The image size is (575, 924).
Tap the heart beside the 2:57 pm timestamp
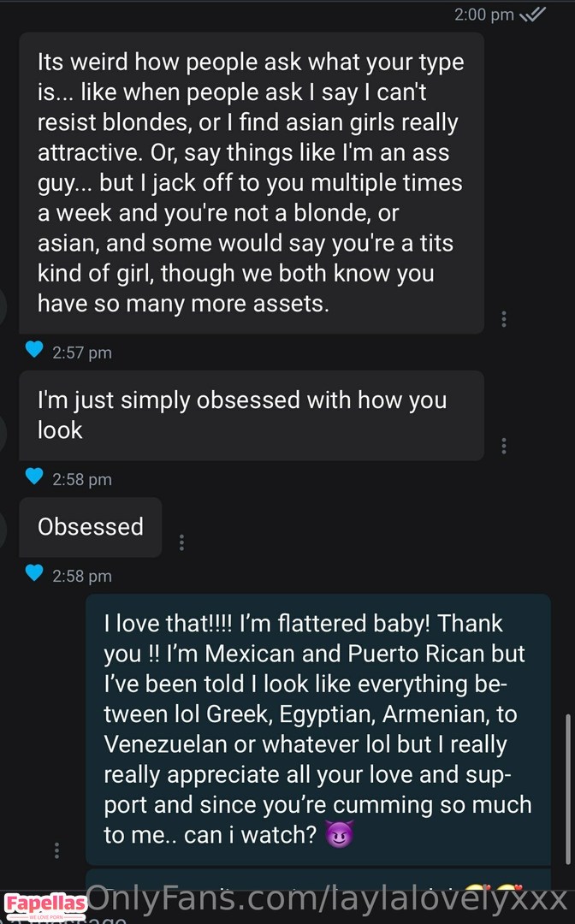click(x=34, y=349)
